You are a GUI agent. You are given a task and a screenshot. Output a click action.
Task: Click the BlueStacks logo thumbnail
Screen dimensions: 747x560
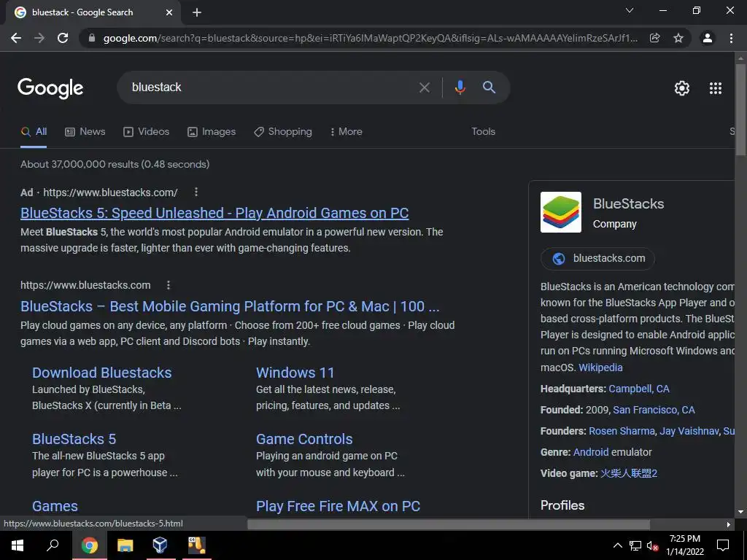point(561,212)
